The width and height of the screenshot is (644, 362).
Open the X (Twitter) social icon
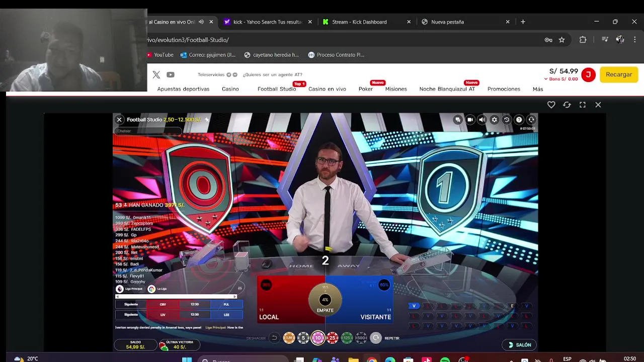(156, 75)
